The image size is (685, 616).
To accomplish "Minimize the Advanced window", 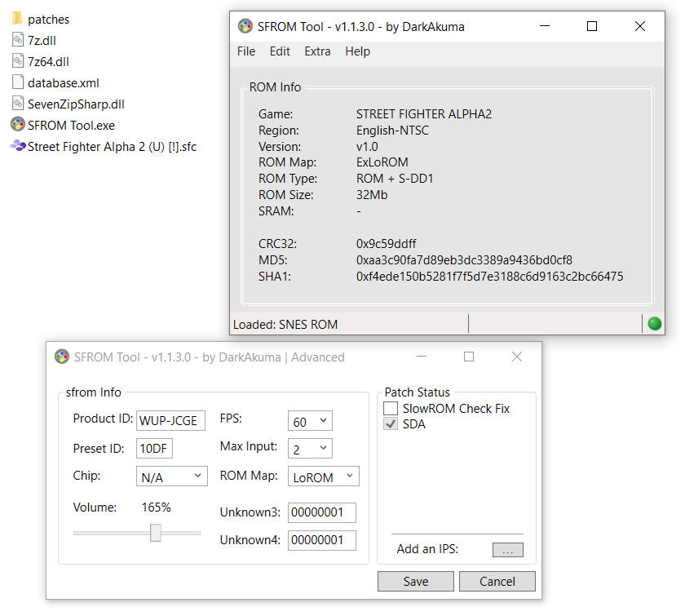I will (421, 357).
